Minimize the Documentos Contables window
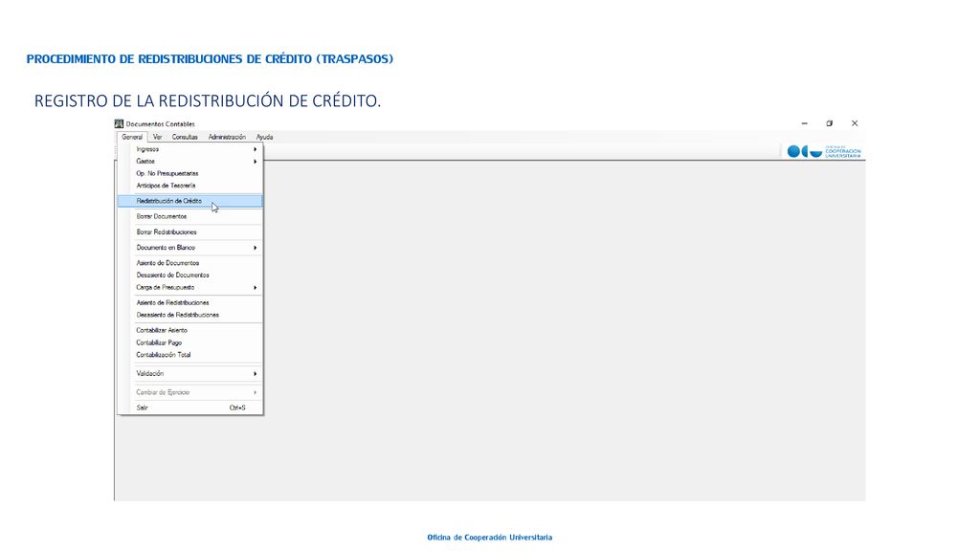 [804, 123]
